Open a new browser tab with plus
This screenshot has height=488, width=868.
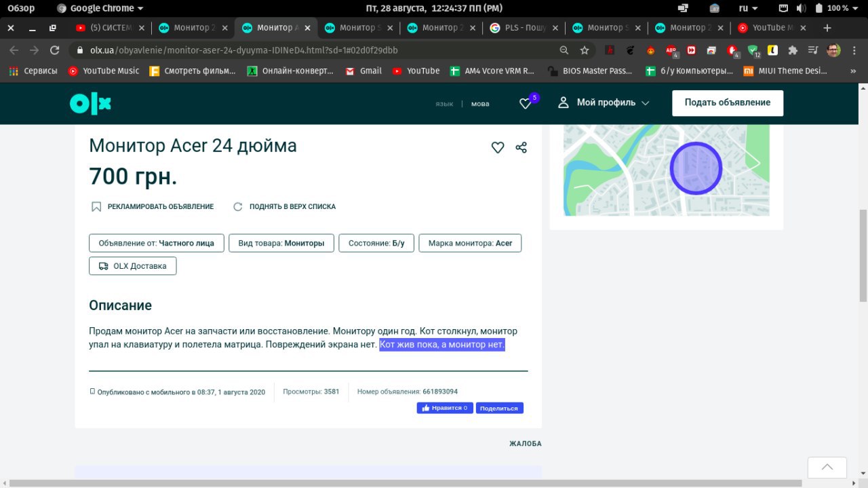827,28
